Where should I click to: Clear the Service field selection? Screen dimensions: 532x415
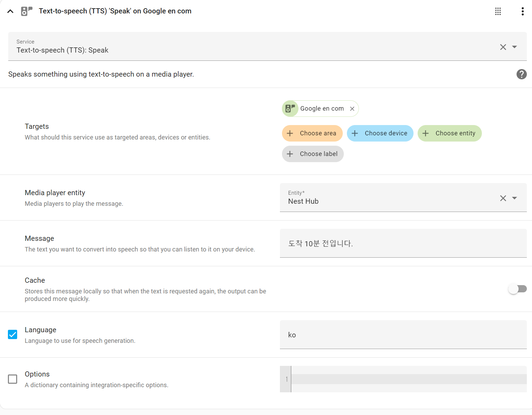[503, 47]
